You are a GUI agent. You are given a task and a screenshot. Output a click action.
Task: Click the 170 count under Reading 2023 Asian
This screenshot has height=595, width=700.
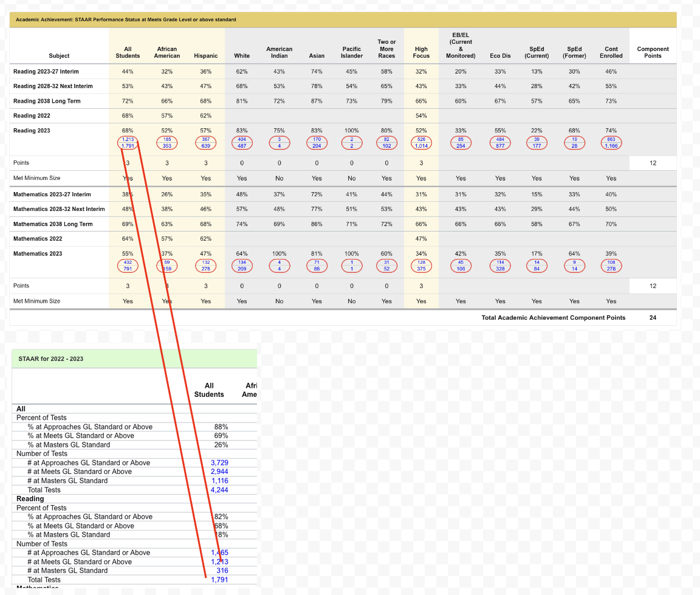(x=317, y=139)
